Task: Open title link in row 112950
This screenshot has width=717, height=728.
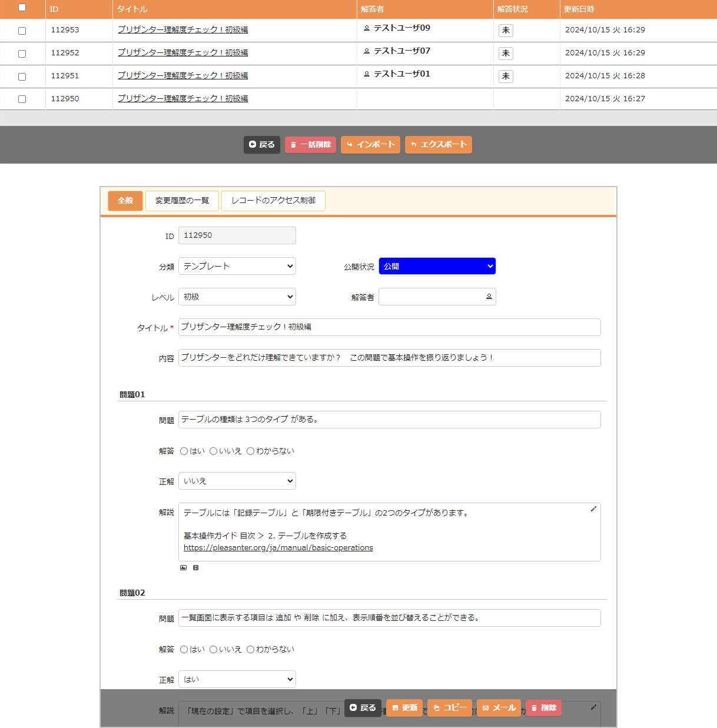Action: pos(182,98)
